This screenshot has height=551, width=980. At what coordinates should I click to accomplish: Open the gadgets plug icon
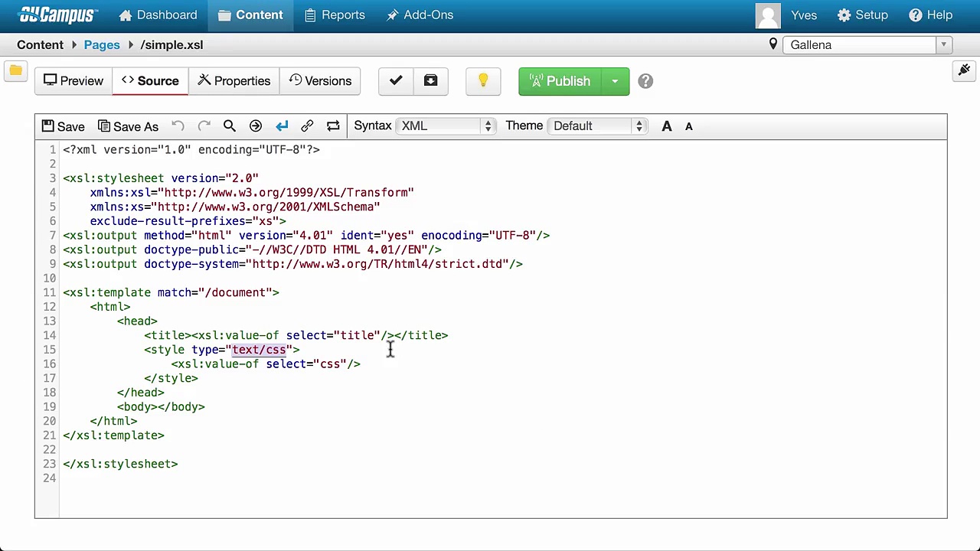tap(964, 71)
